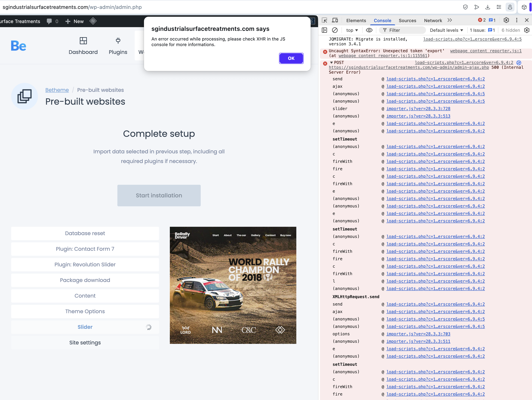This screenshot has height=400, width=532.
Task: Open console settings gear beside hidden count
Action: (527, 30)
